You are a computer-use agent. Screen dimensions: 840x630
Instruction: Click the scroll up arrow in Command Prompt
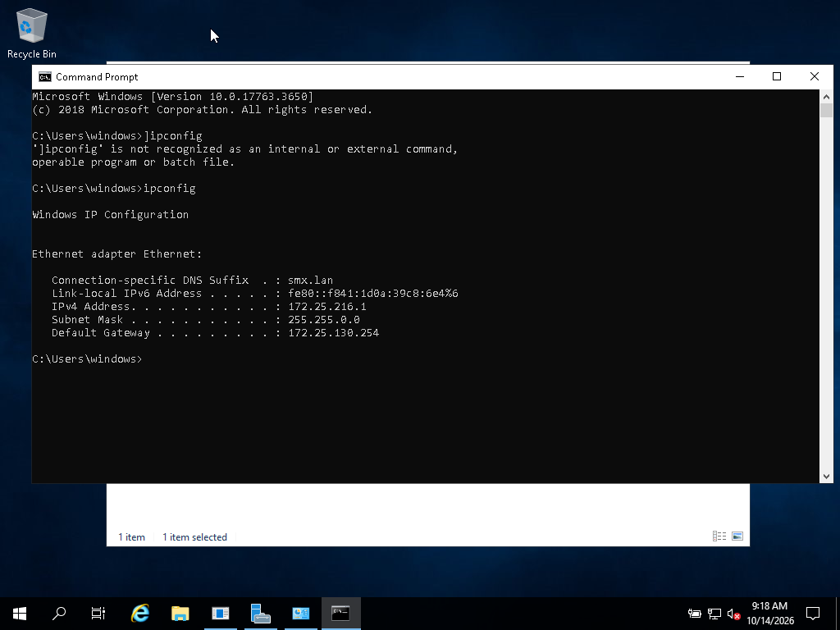coord(826,97)
